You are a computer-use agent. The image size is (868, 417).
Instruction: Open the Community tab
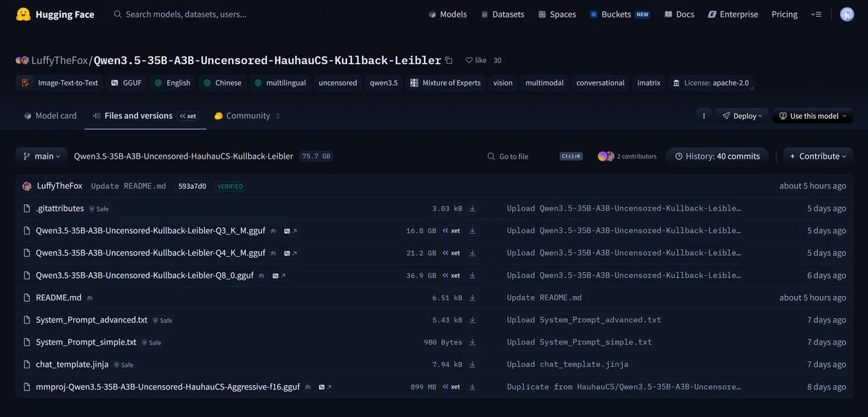click(x=247, y=116)
